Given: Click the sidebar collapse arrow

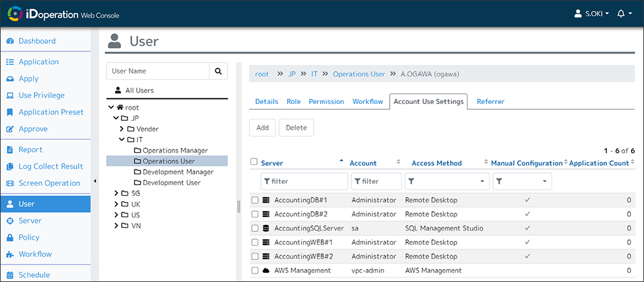Looking at the screenshot, I should click(x=95, y=181).
